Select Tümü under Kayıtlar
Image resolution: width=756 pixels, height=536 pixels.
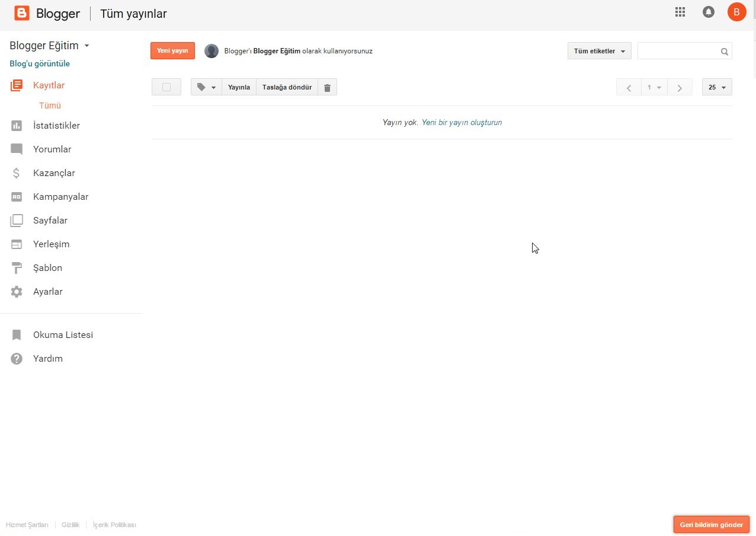tap(50, 106)
